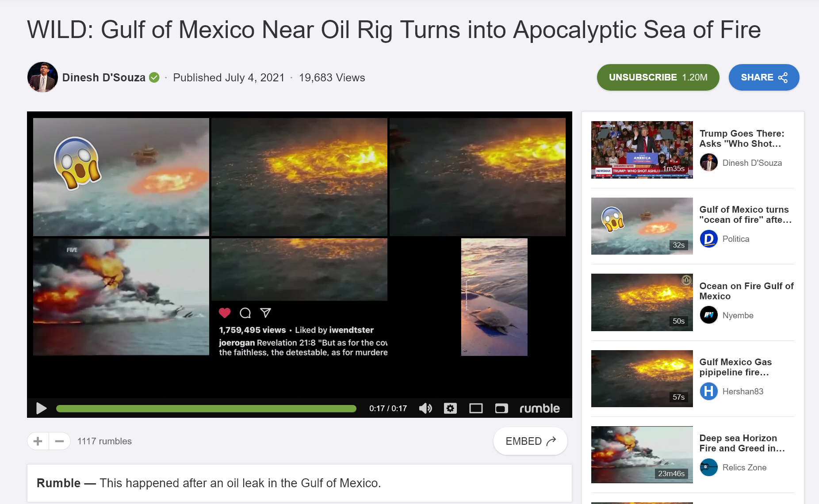Open 'Ocean on Fire Gulf of Mexico' title

tap(746, 291)
